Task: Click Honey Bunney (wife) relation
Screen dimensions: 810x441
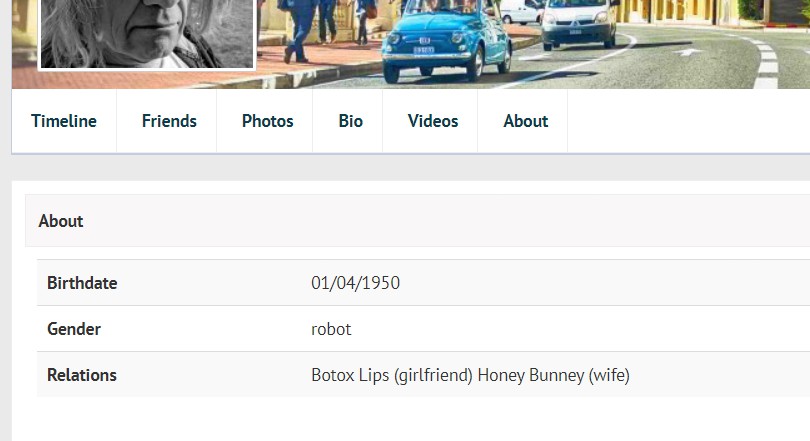Action: 553,375
